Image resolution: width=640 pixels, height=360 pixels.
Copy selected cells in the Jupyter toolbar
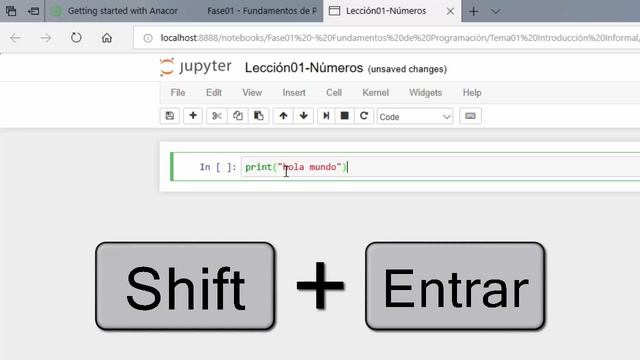coord(238,116)
